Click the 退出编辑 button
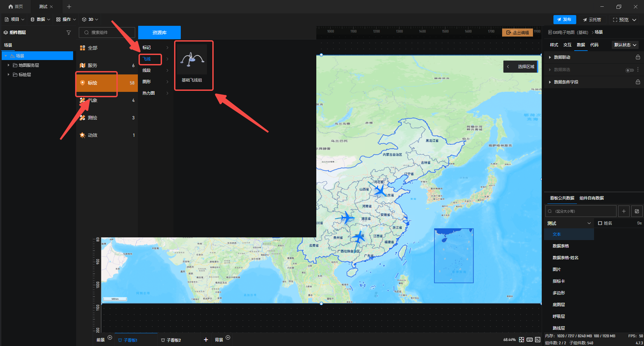This screenshot has height=346, width=644. (518, 33)
